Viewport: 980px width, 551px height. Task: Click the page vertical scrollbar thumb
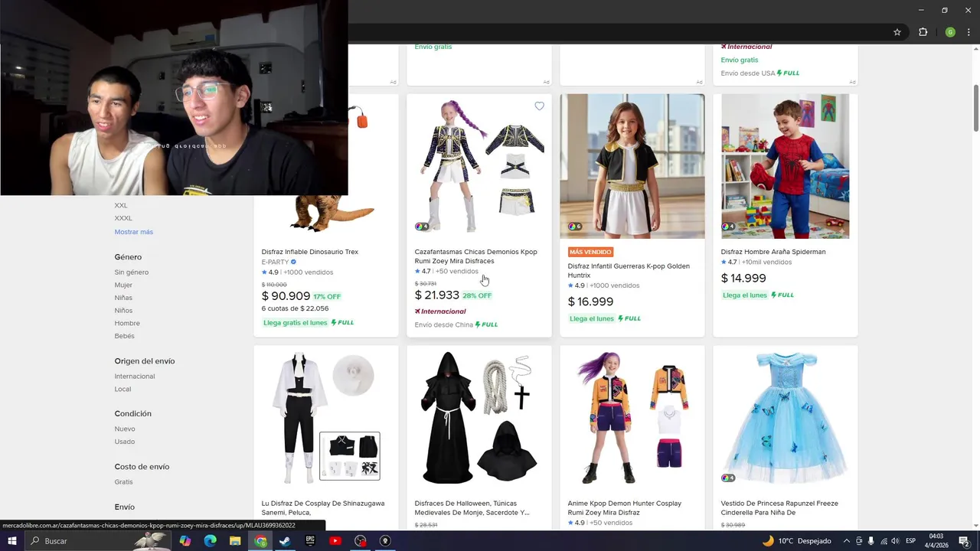(x=976, y=107)
